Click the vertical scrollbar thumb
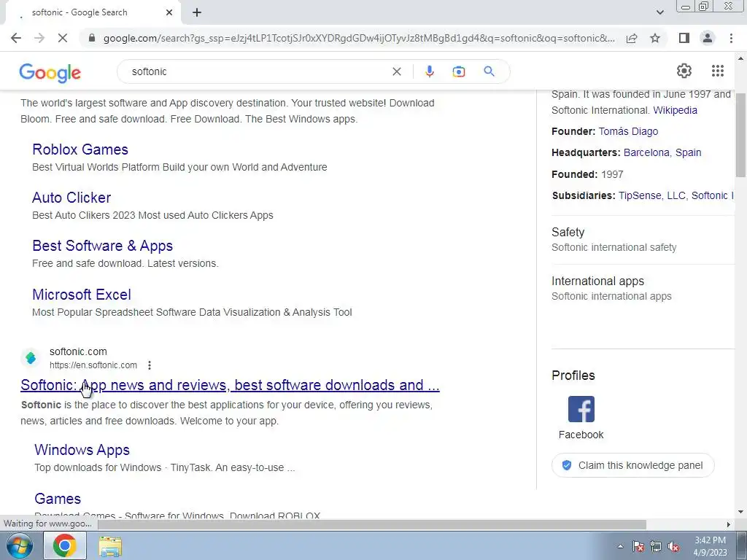This screenshot has height=560, width=747. [x=741, y=135]
